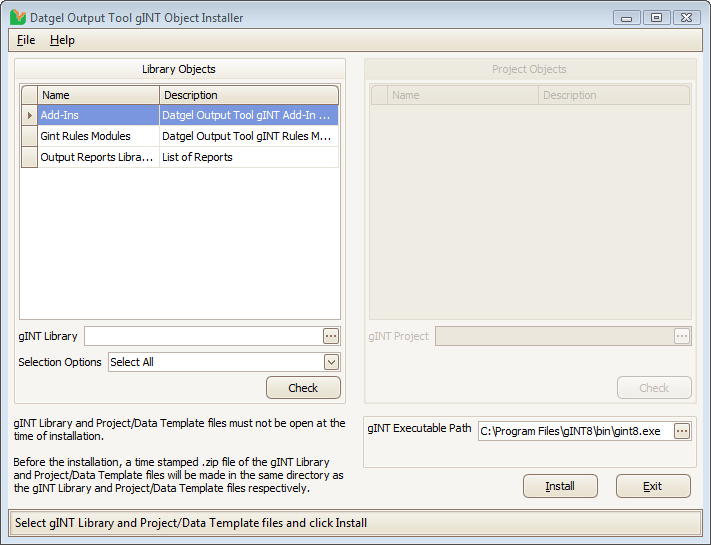The height and width of the screenshot is (545, 711).
Task: Click the Name column header in Library Objects
Action: [98, 95]
